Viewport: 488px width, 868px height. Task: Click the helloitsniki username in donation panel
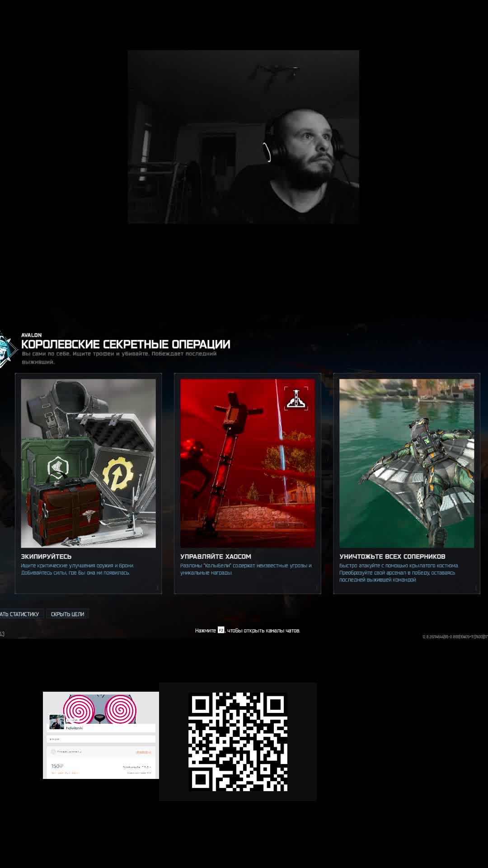click(x=75, y=728)
